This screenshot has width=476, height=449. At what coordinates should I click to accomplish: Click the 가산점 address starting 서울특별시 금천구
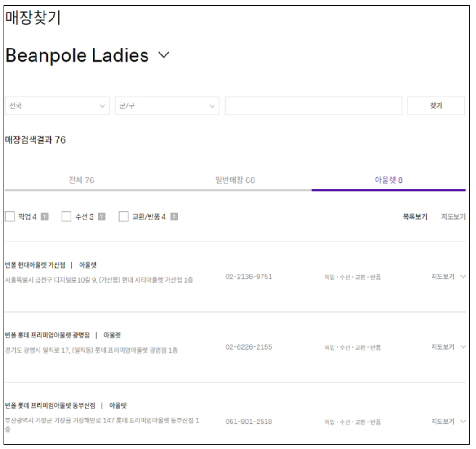pos(99,280)
